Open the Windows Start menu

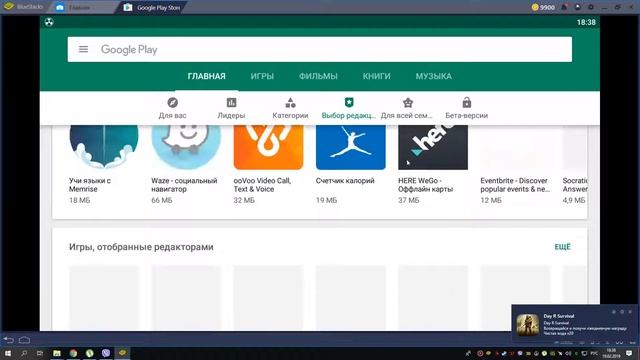click(x=7, y=353)
